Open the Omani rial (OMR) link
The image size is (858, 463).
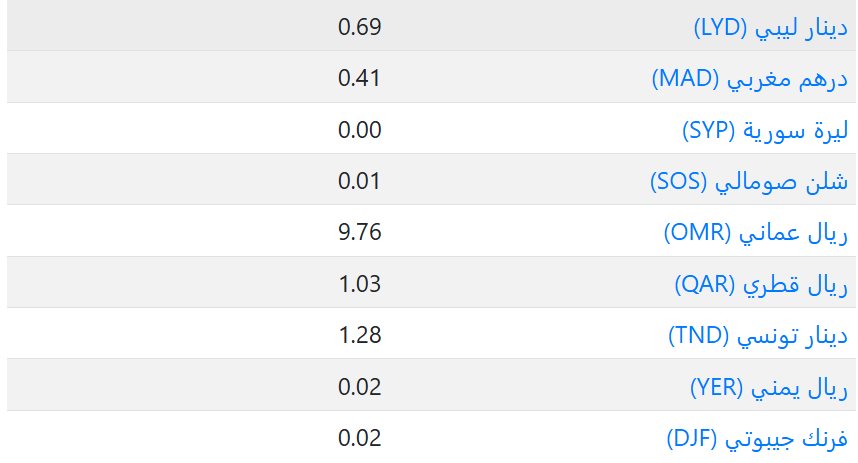pyautogui.click(x=755, y=233)
